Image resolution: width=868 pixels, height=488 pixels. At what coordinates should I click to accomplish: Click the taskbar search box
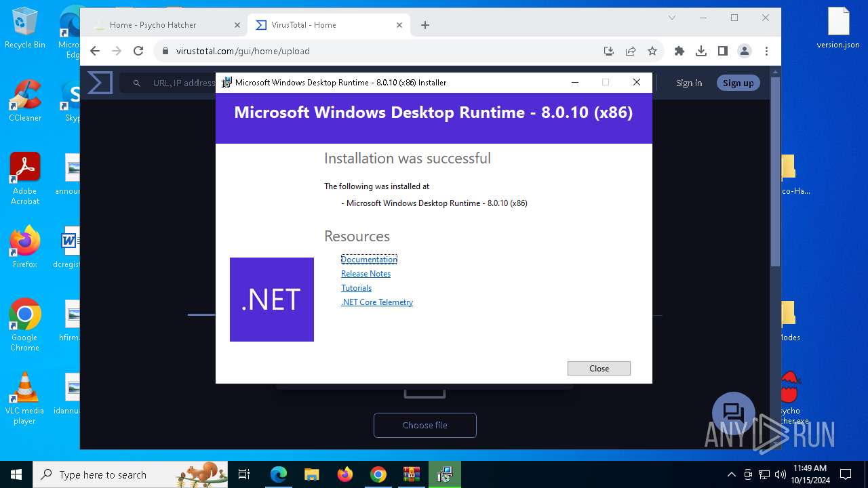(x=132, y=474)
